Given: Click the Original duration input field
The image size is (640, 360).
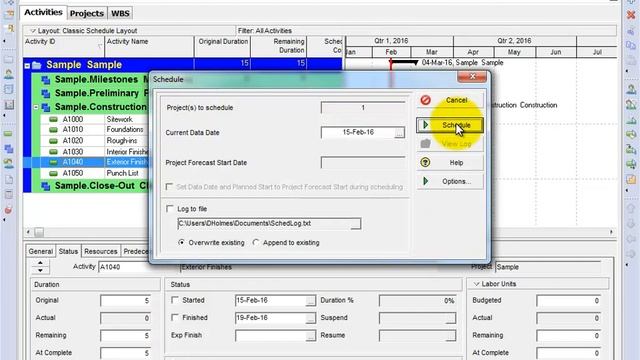Looking at the screenshot, I should click(126, 300).
